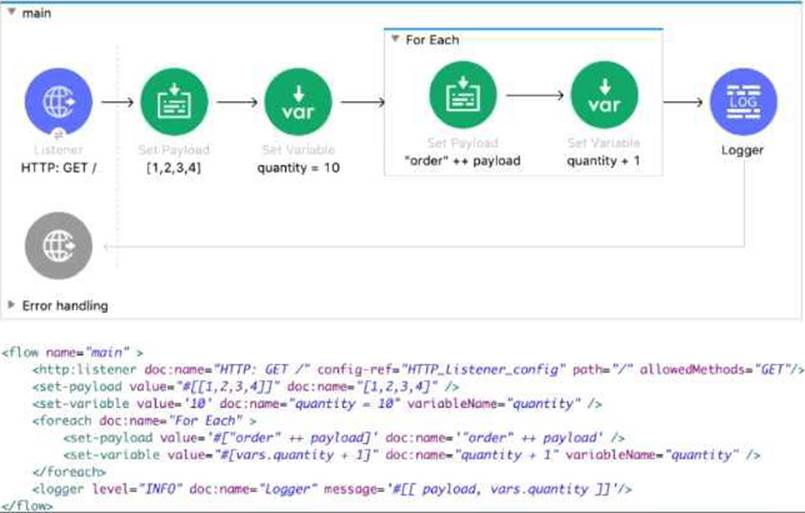This screenshot has height=513, width=805.
Task: Select the gray HTTP response icon
Action: [59, 246]
